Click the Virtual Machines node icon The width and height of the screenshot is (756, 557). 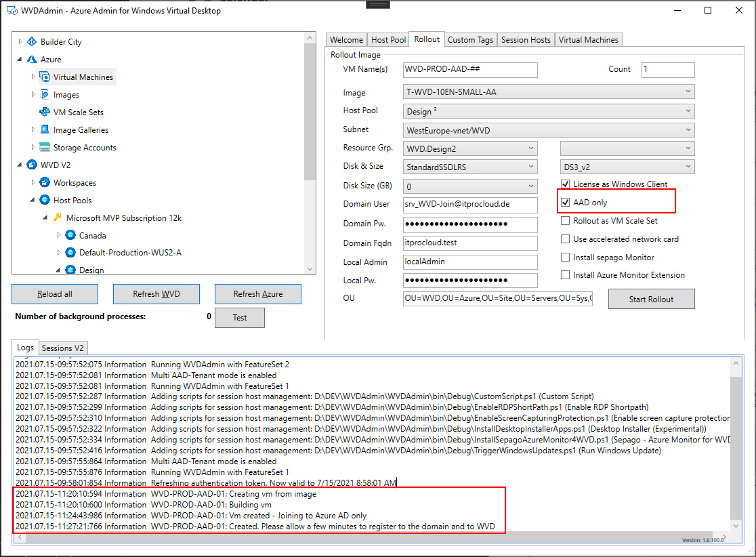click(x=45, y=77)
